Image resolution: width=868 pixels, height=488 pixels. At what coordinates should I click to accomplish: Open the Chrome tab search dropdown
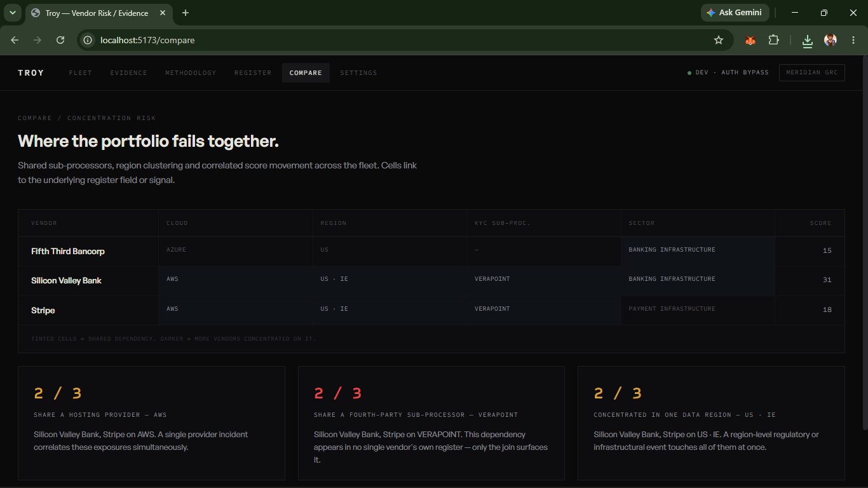[x=12, y=13]
